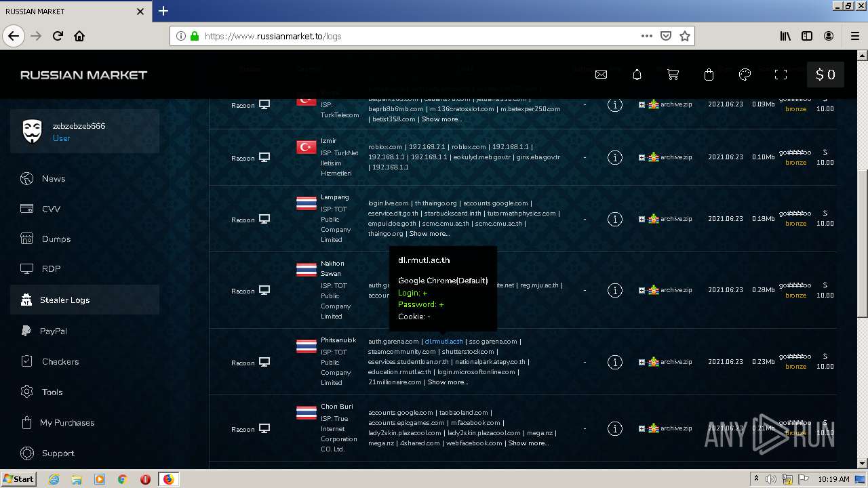Click the $ 0 balance button
868x488 pixels.
(x=825, y=75)
